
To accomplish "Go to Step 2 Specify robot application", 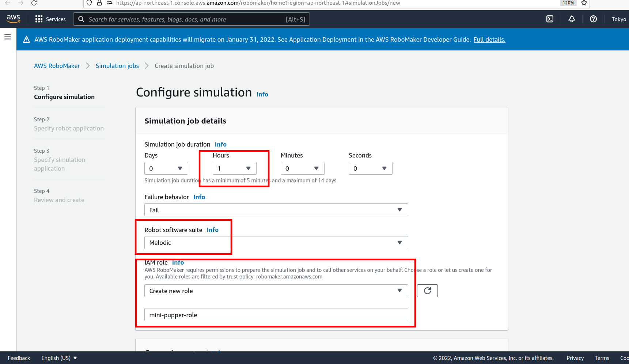I will (x=69, y=128).
